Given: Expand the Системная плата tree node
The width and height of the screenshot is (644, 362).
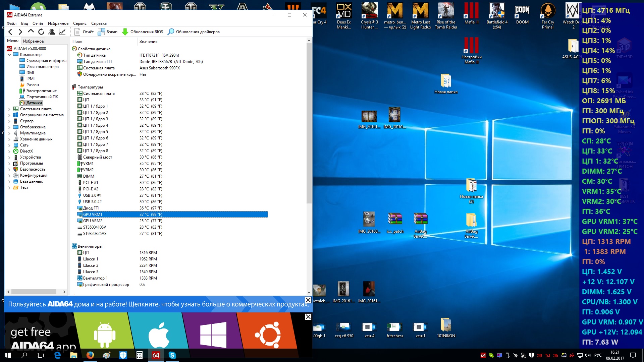Looking at the screenshot, I should coord(9,109).
